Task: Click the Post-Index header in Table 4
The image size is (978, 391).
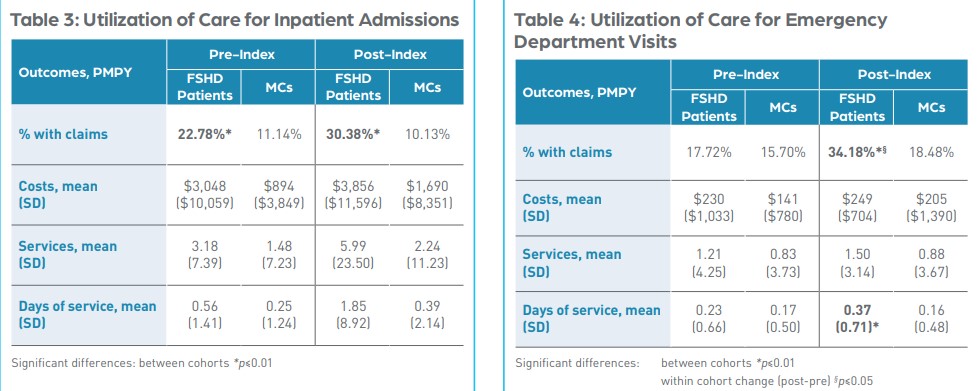Action: tap(894, 75)
